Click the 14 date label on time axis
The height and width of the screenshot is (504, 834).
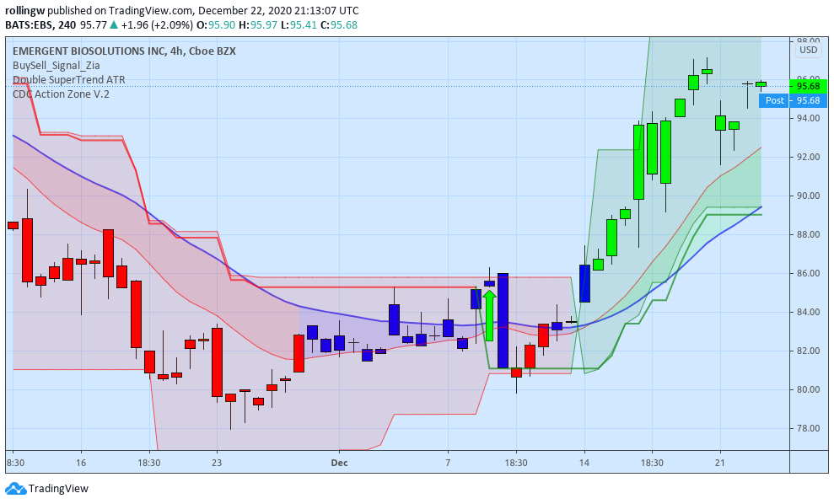[584, 463]
